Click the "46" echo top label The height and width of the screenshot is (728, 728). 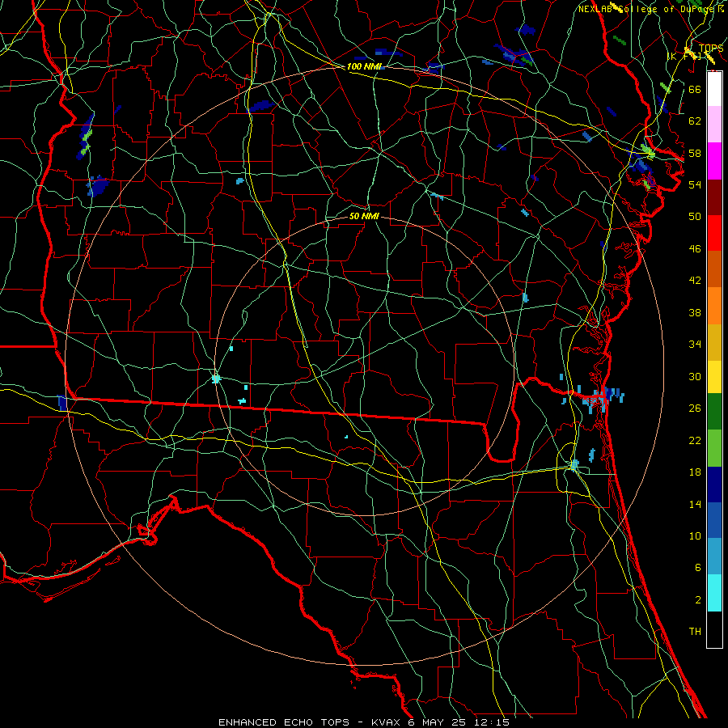click(x=695, y=249)
